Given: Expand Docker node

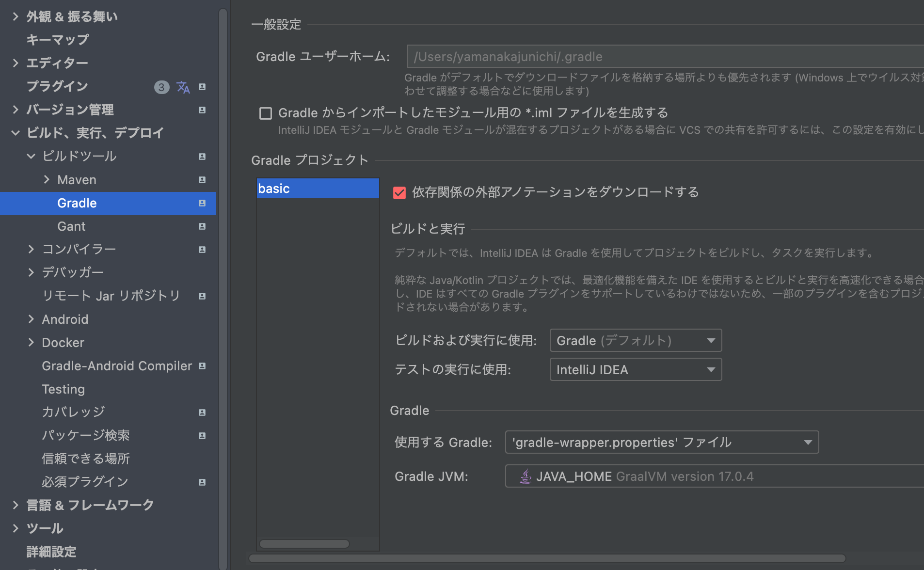Looking at the screenshot, I should click(x=31, y=342).
